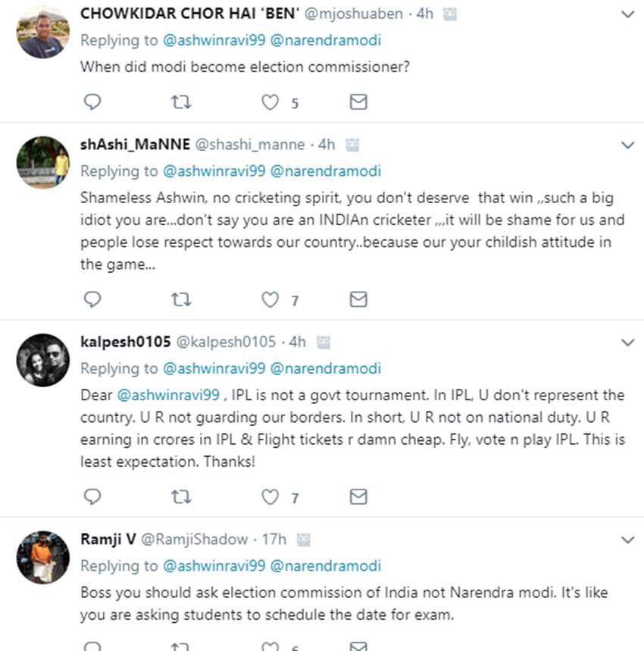
Task: Share shashi_manne's tweet via message icon
Action: pos(358,300)
